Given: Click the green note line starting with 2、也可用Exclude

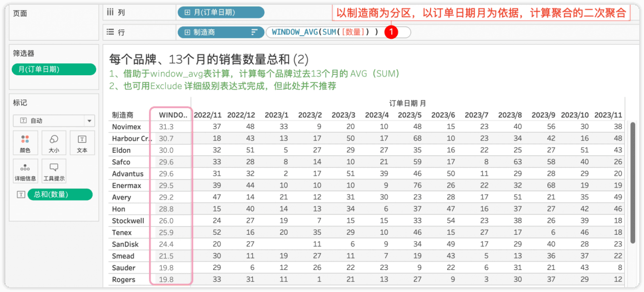Looking at the screenshot, I should coord(223,86).
